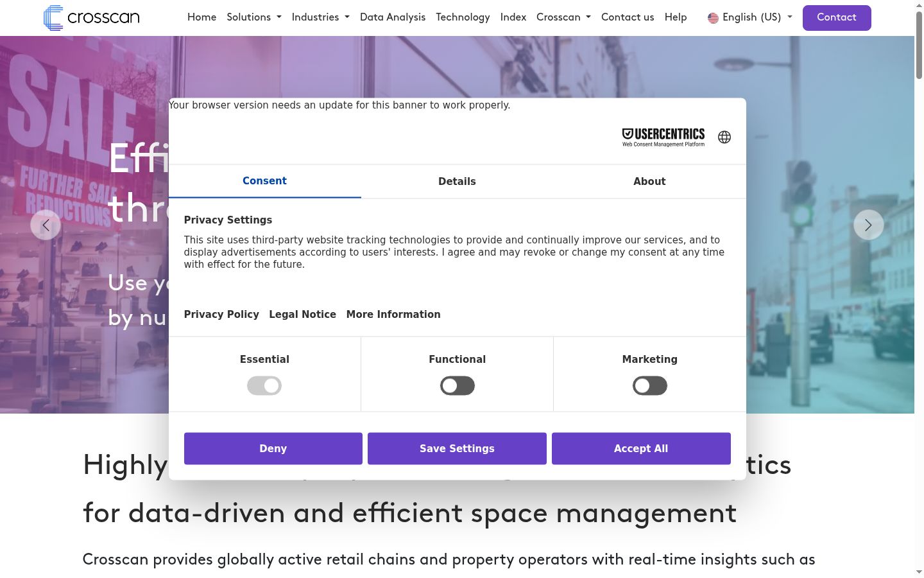Expand the Solutions dropdown menu
Viewport: 924px width, 578px height.
coord(254,17)
